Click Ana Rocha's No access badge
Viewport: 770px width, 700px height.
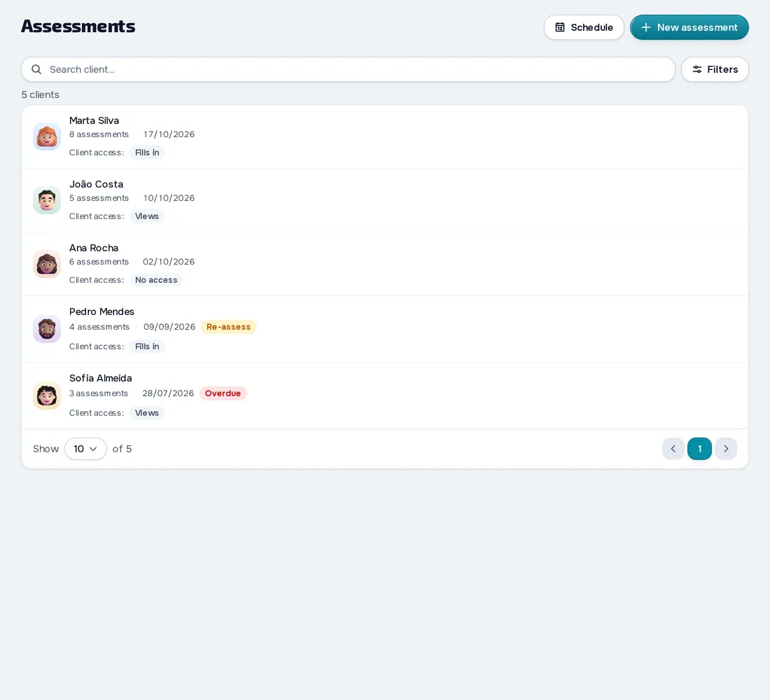point(156,280)
